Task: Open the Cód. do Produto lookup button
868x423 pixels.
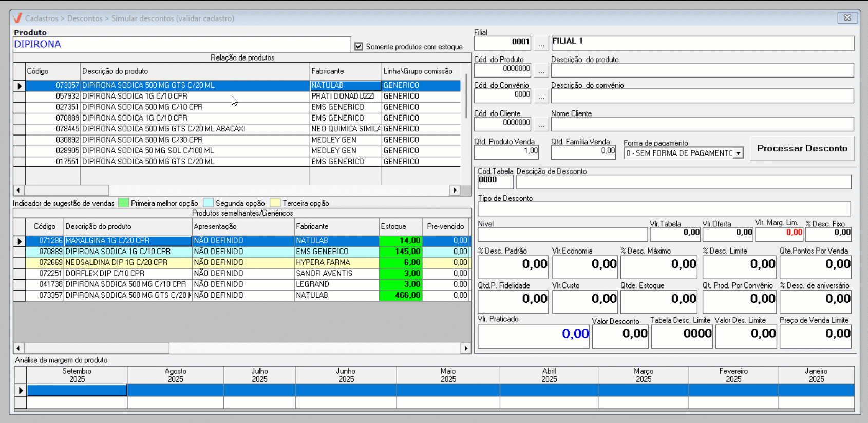Action: tap(541, 70)
